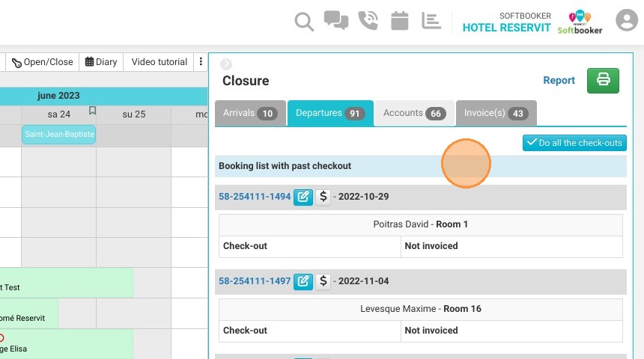The width and height of the screenshot is (644, 359).
Task: Open payment for booking 58-254111-1497
Action: [323, 281]
